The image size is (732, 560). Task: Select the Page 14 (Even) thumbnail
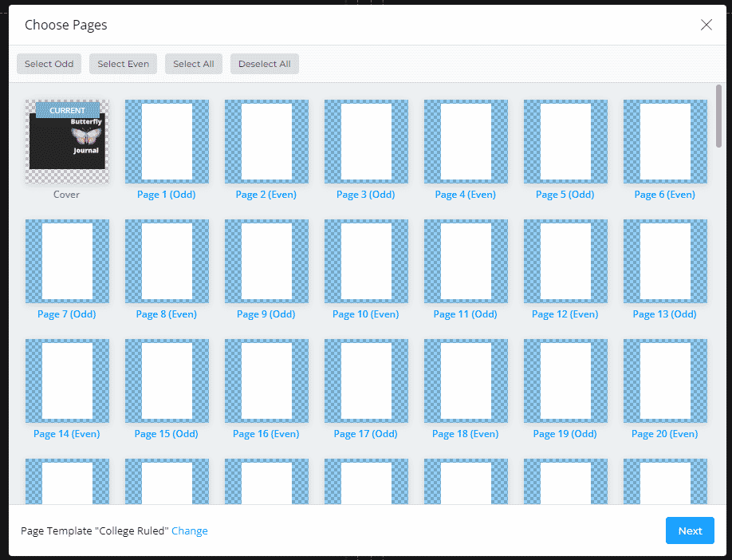coord(67,381)
